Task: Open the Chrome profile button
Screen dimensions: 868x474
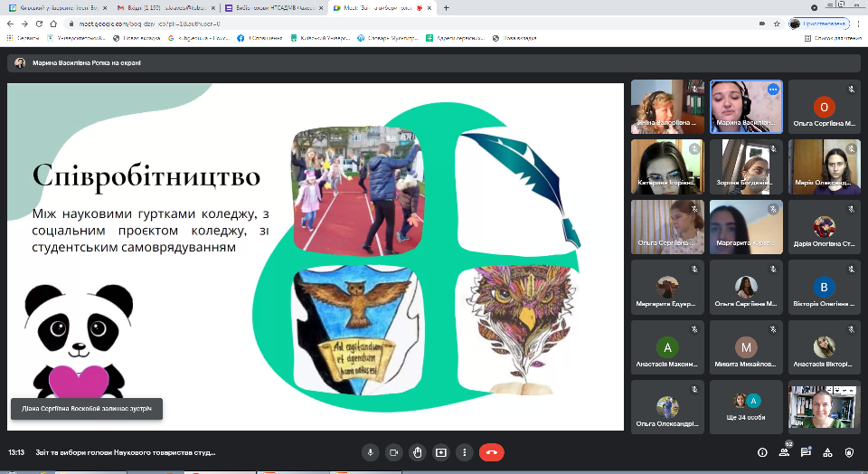Action: (x=819, y=24)
